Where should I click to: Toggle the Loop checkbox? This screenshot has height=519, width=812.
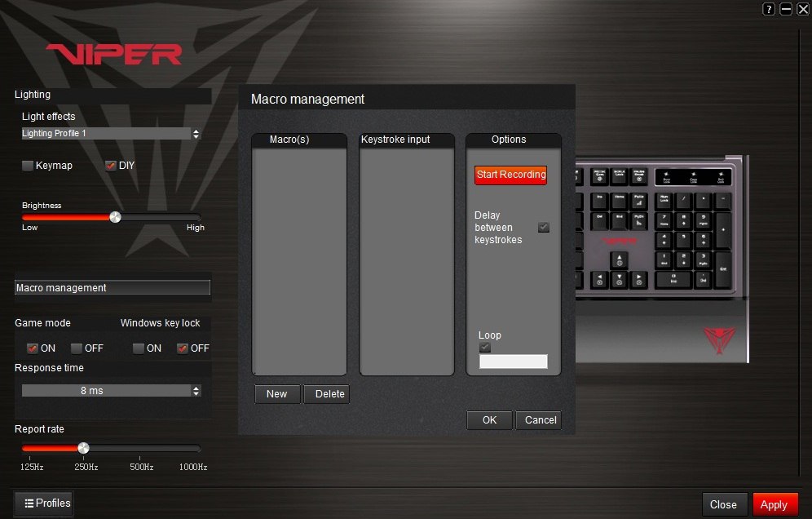(x=485, y=348)
